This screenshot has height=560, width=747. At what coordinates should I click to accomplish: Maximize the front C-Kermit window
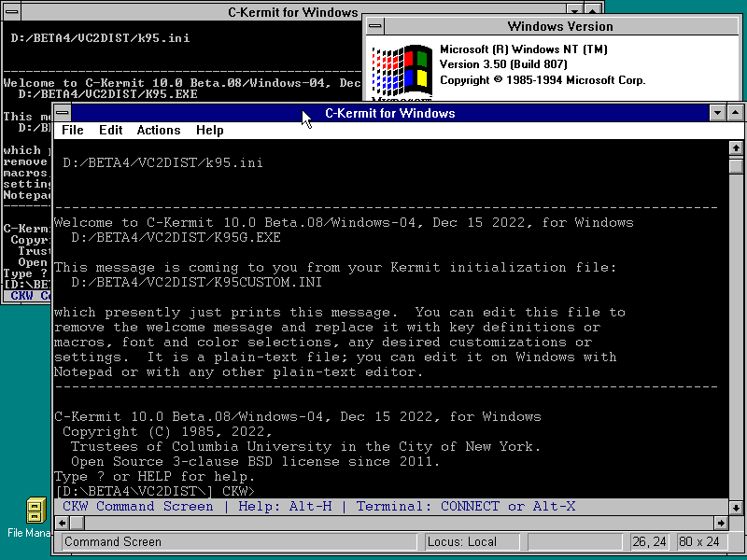(736, 113)
